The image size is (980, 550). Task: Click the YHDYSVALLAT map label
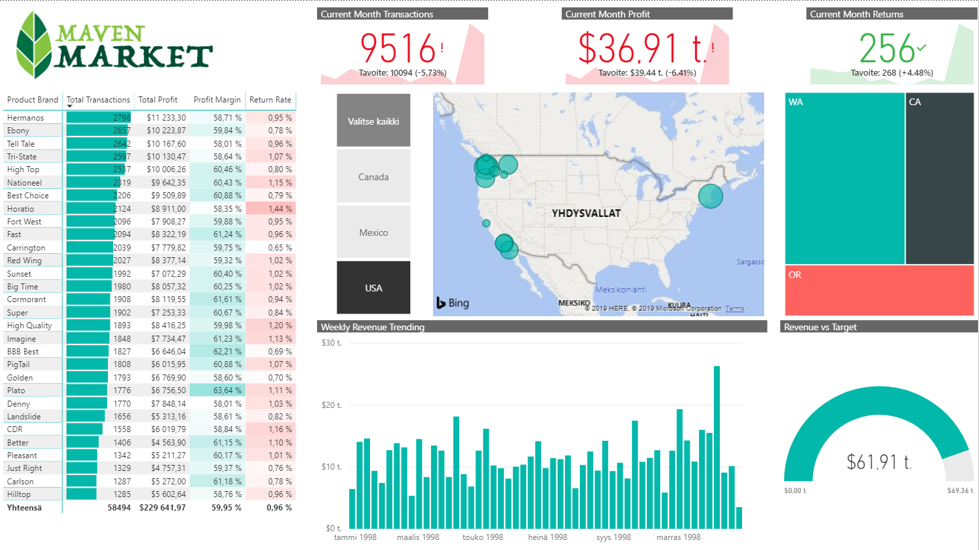coord(586,213)
